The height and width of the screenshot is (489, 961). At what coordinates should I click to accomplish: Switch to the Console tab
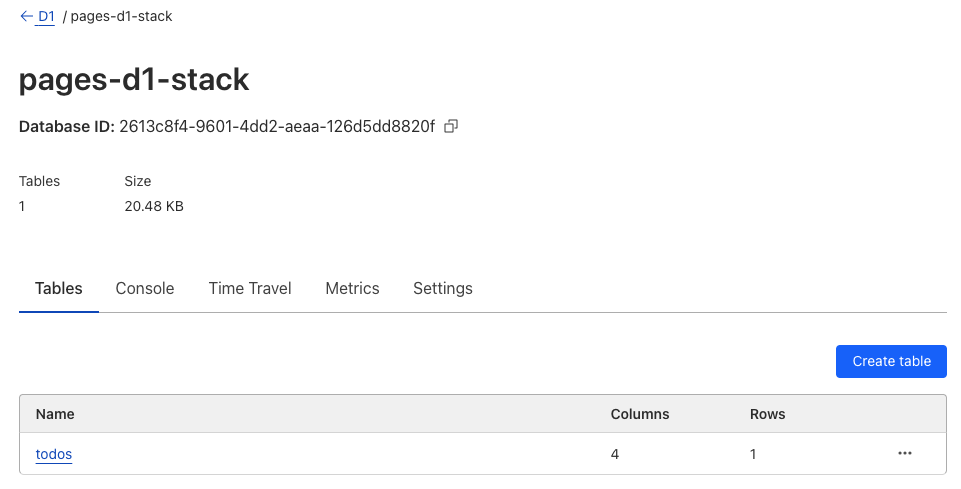coord(145,288)
